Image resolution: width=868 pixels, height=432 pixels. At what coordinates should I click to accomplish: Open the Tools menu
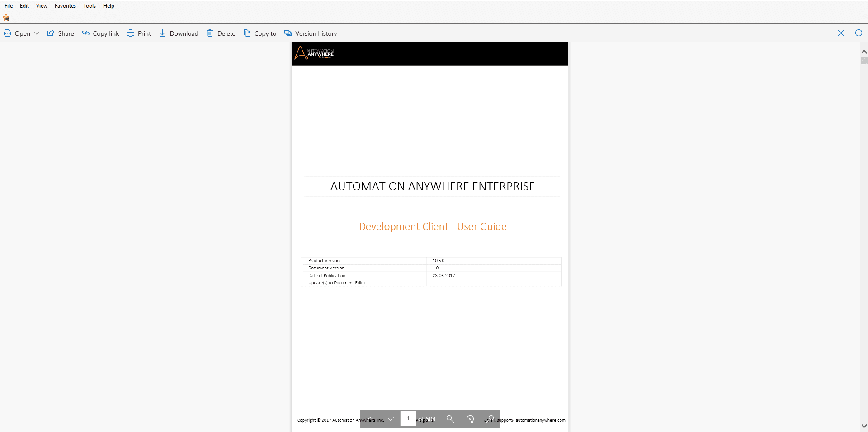click(90, 6)
